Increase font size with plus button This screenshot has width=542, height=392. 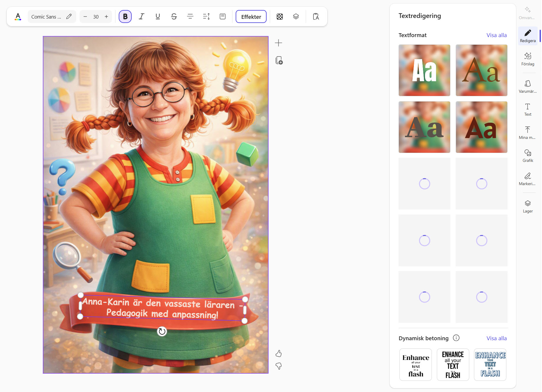coord(106,17)
